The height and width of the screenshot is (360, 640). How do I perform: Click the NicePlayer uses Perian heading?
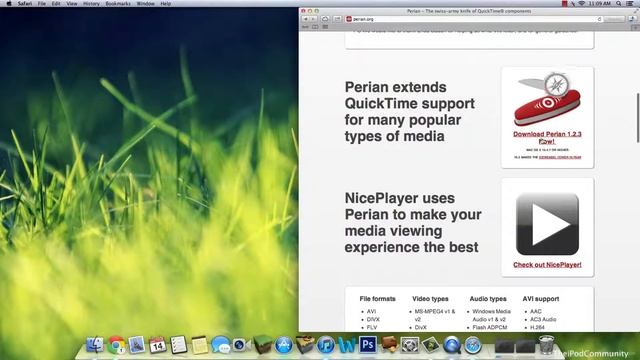(413, 222)
